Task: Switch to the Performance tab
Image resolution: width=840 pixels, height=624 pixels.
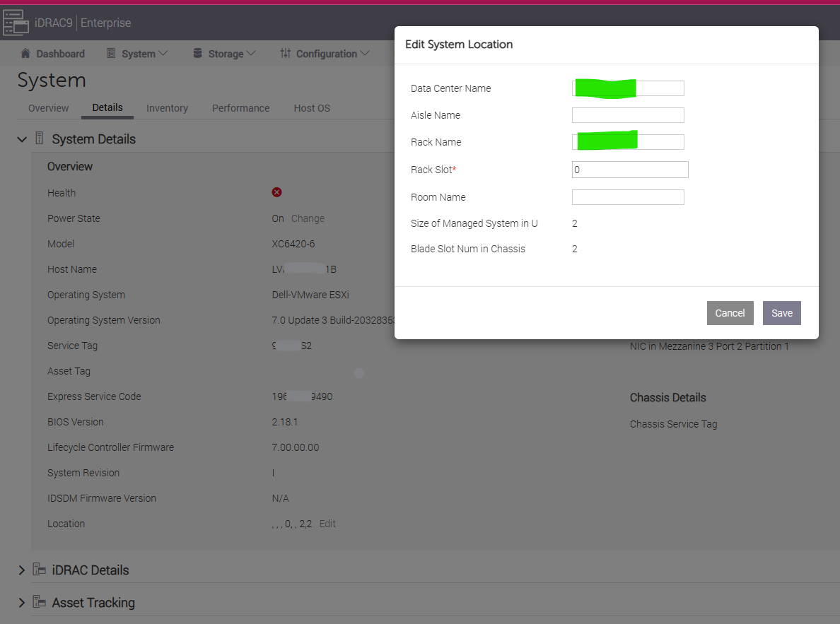Action: pyautogui.click(x=240, y=107)
